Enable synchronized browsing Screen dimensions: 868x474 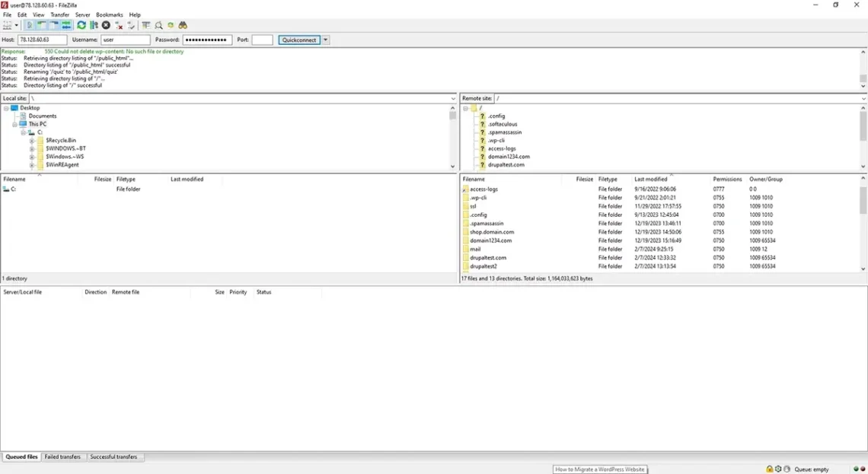(170, 25)
